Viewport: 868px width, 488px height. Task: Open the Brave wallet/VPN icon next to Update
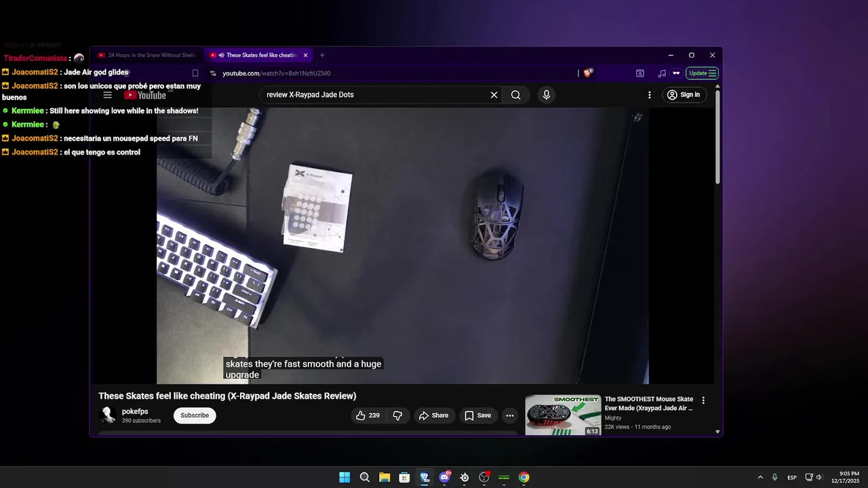tap(676, 73)
